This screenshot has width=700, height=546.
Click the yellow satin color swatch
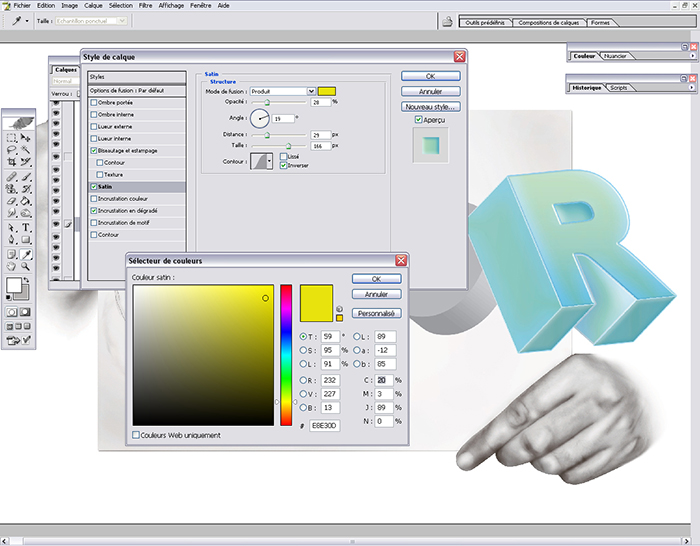point(327,91)
